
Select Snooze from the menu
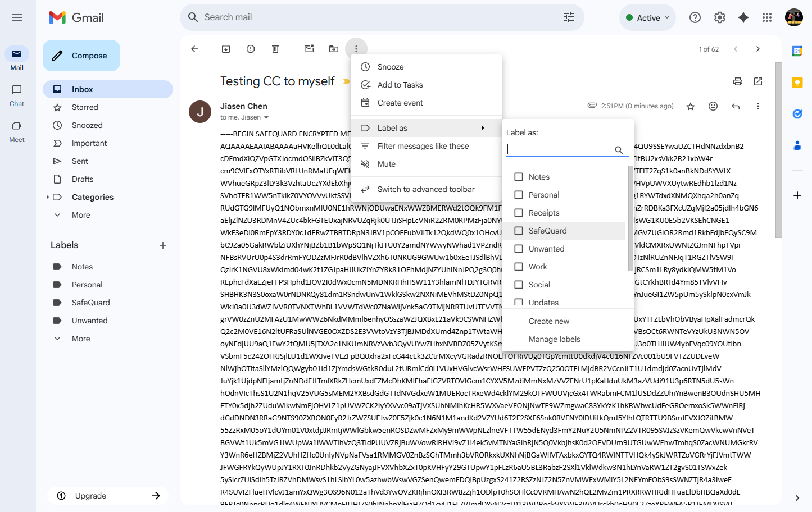point(426,67)
